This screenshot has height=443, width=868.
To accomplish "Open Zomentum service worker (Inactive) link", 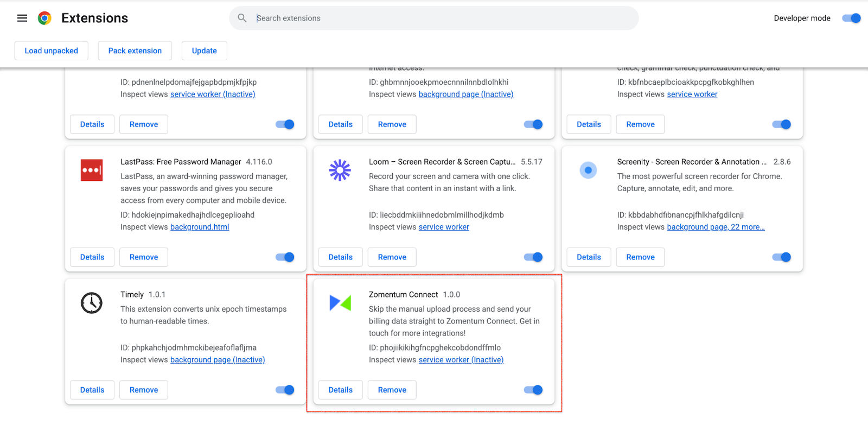I will pyautogui.click(x=461, y=360).
